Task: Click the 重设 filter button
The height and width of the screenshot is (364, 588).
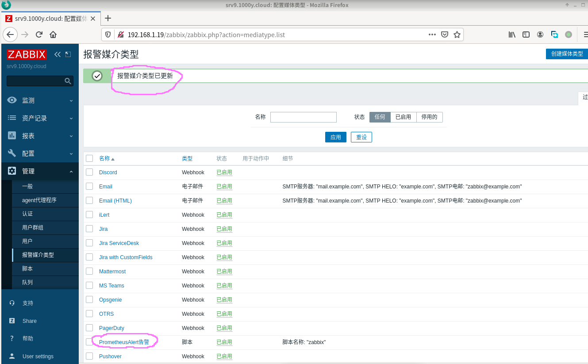Action: click(x=361, y=137)
